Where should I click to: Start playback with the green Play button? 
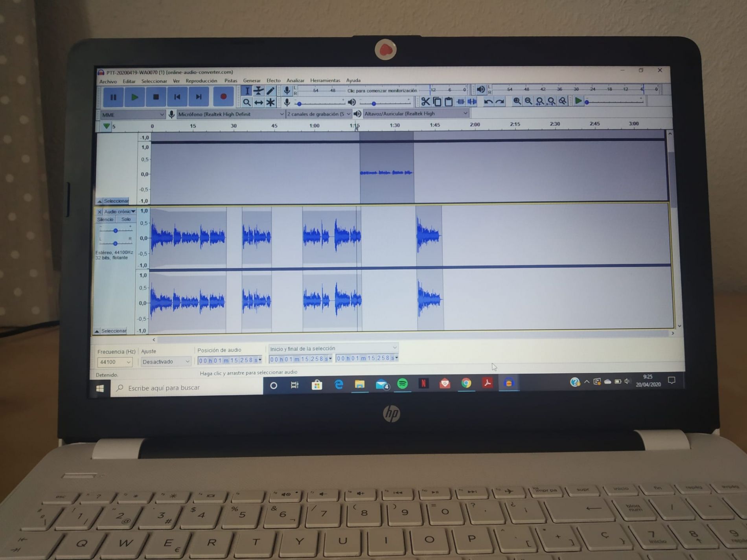134,97
